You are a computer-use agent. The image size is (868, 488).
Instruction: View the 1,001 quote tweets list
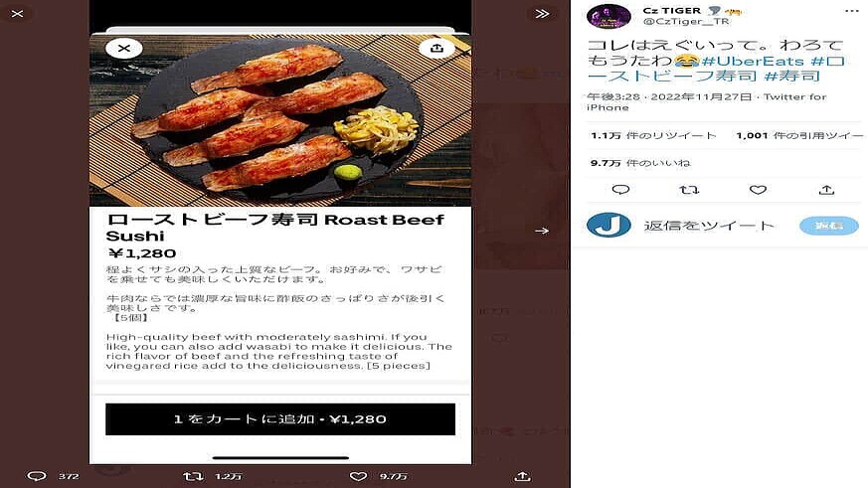pos(799,135)
